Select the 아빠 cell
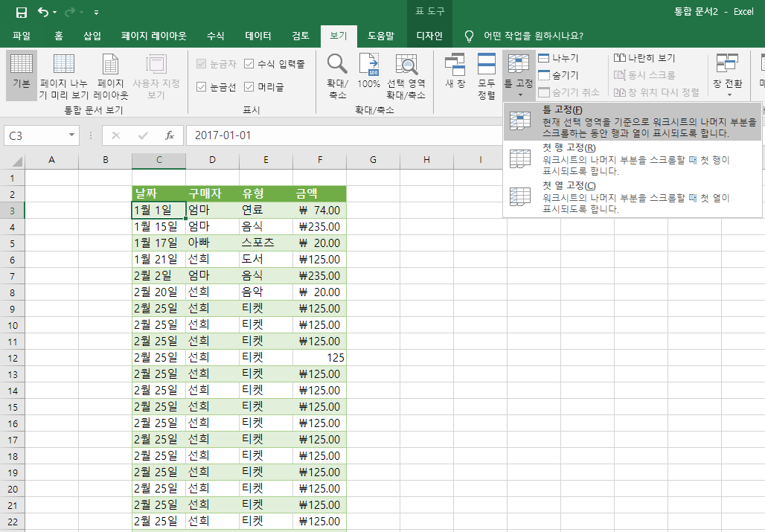This screenshot has height=532, width=765. (x=212, y=243)
